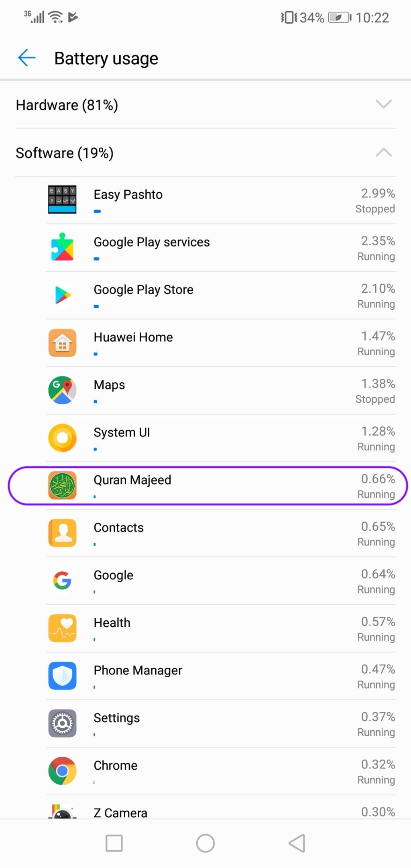Screen dimensions: 411x868
Task: Select the Easy Pashto keyboard icon
Action: (x=62, y=200)
